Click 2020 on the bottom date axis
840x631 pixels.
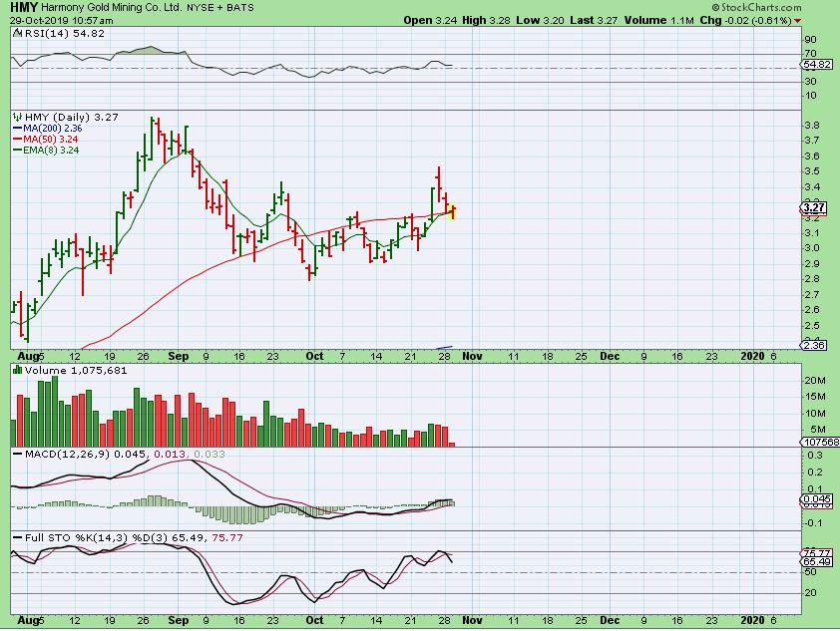(x=752, y=620)
